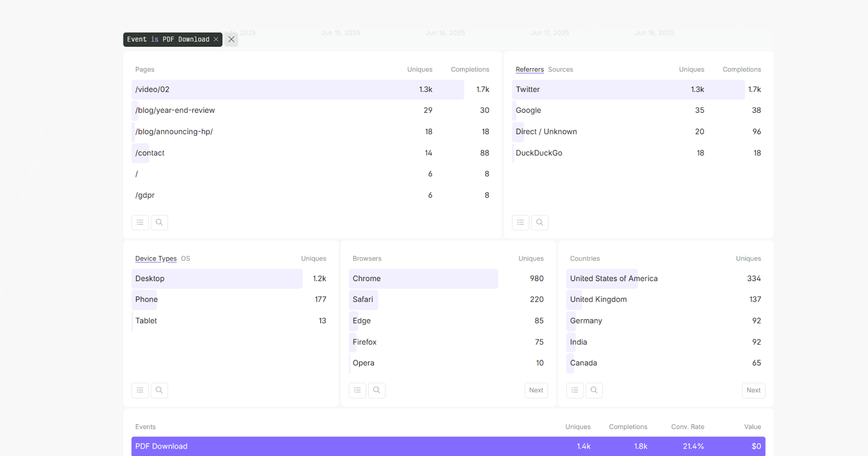The image size is (868, 456).
Task: Open details list icon in Referrers panel
Action: coord(520,222)
